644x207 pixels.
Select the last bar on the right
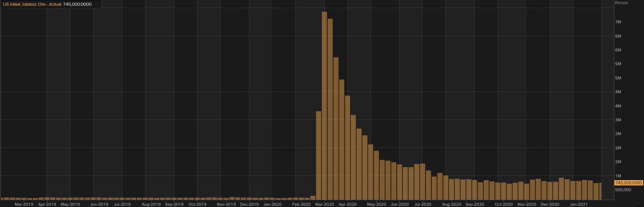pos(600,191)
